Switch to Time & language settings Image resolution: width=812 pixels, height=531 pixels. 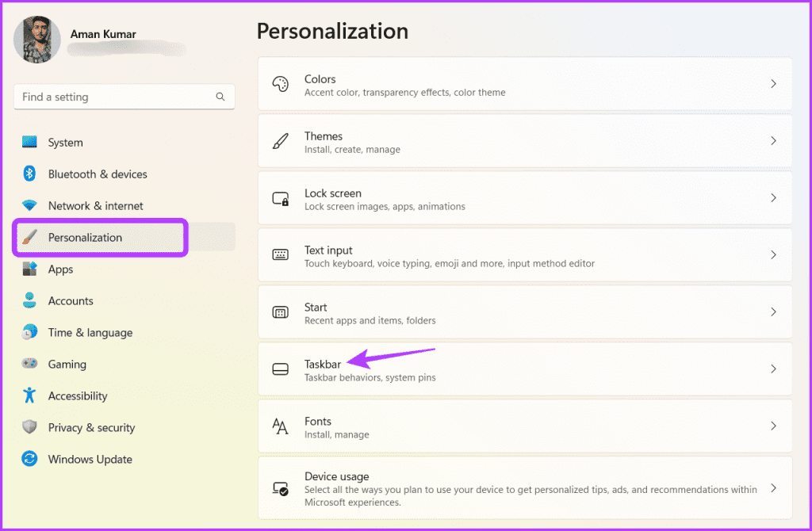coord(90,332)
